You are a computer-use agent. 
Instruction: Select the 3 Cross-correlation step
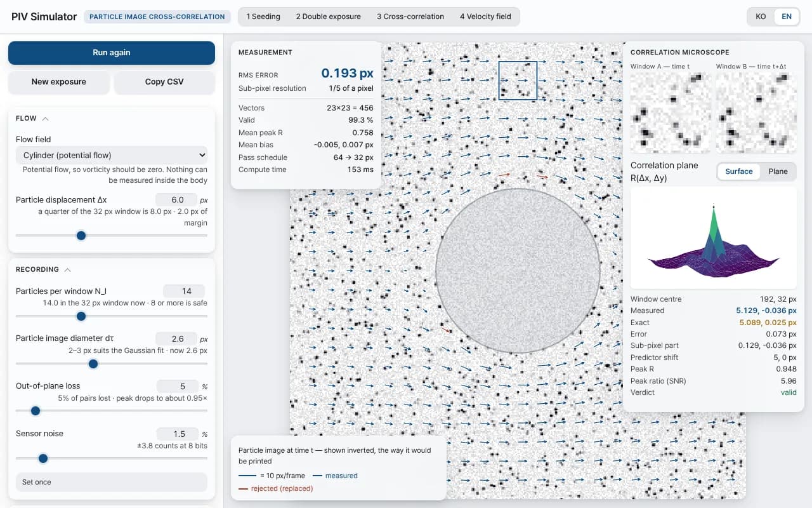[x=410, y=17]
